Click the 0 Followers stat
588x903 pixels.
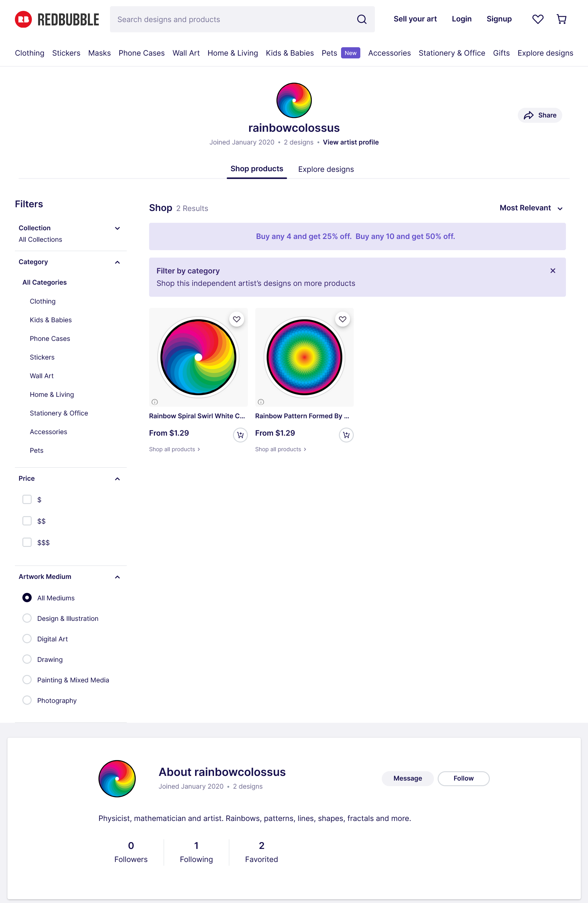pyautogui.click(x=131, y=852)
